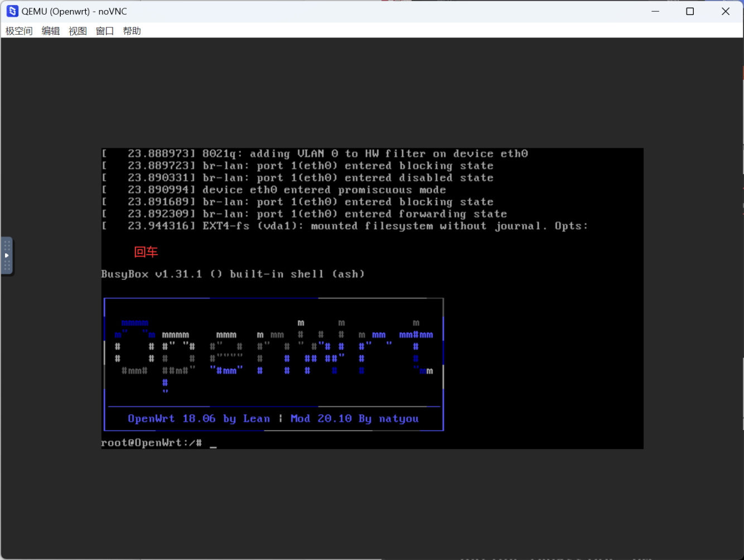Click the window title "QEMU (Openwrt) - noVNC"

pyautogui.click(x=74, y=11)
